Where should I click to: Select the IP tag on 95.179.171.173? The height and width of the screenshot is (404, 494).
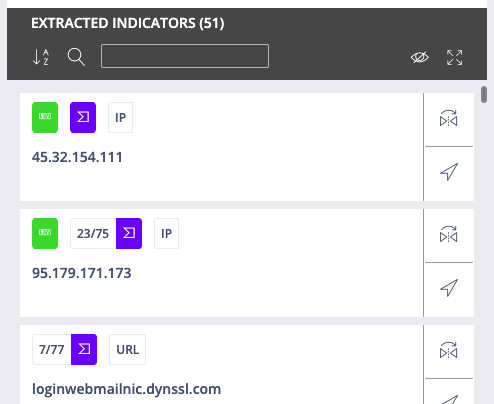click(x=166, y=233)
